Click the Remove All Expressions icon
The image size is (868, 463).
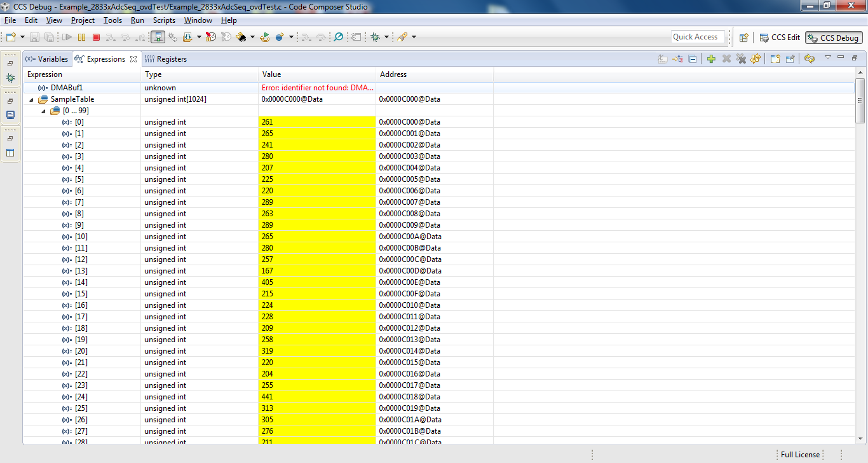[741, 59]
